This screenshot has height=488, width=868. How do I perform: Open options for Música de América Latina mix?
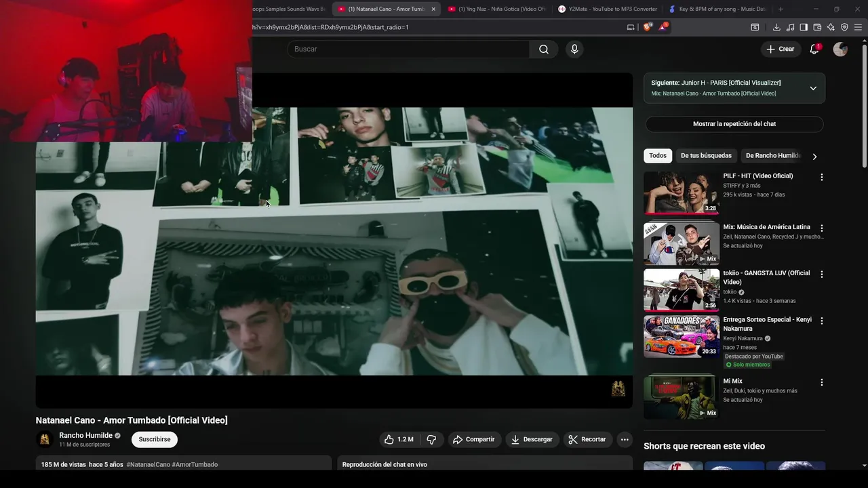click(821, 228)
